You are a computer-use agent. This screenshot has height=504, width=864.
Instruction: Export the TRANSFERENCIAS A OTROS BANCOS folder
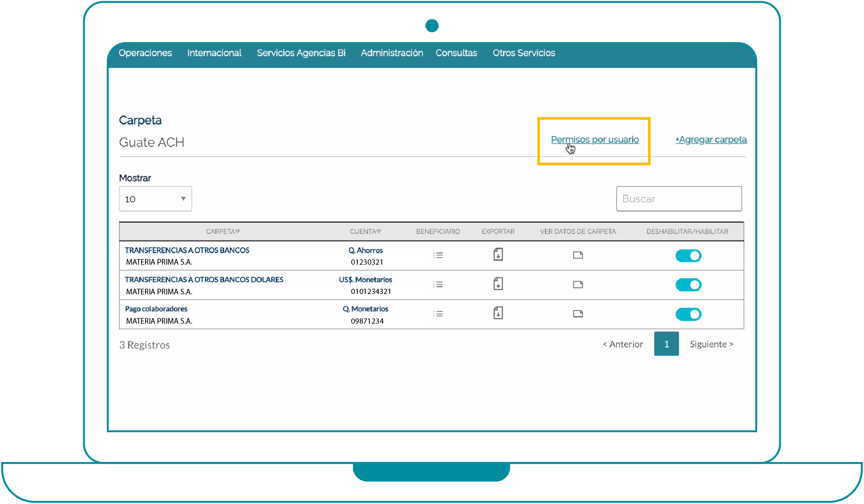[498, 255]
